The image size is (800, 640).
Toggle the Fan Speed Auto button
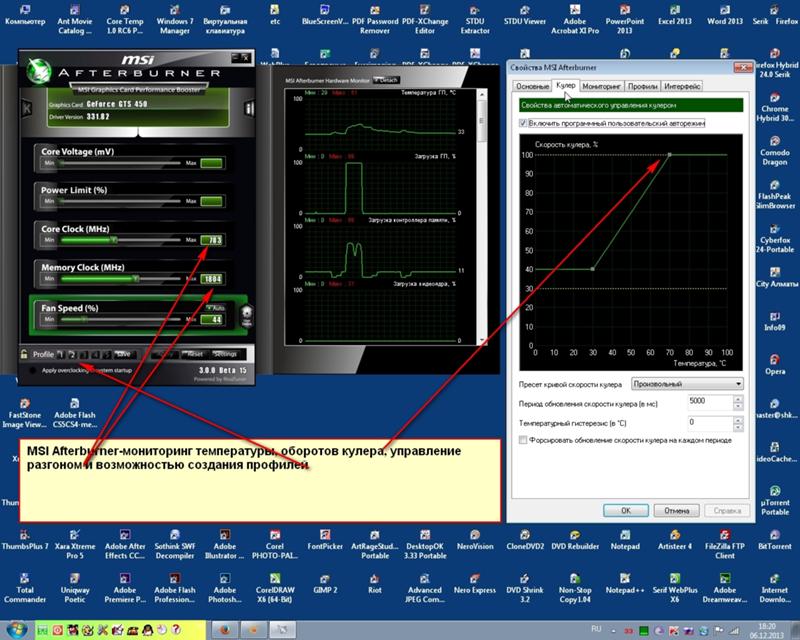[215, 308]
